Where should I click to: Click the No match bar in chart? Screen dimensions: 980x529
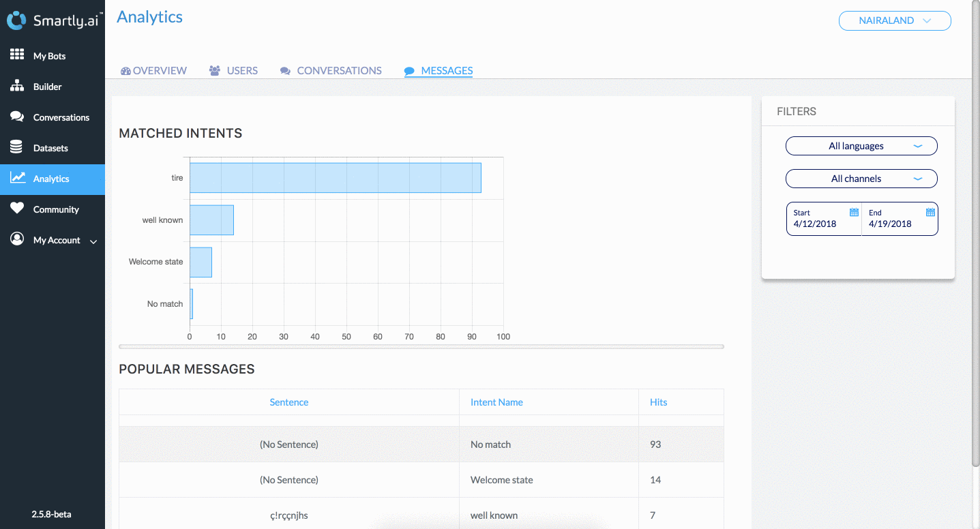pos(192,304)
